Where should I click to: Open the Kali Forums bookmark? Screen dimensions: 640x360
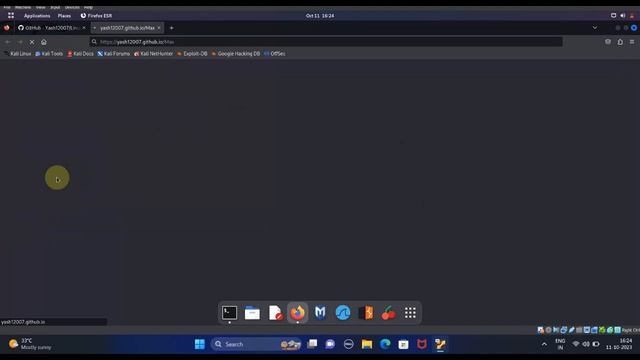113,53
